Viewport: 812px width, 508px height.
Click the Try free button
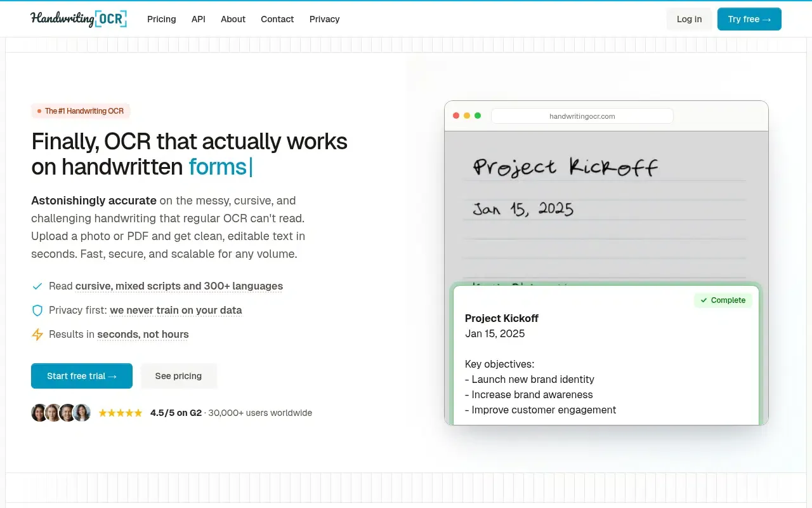pyautogui.click(x=749, y=19)
